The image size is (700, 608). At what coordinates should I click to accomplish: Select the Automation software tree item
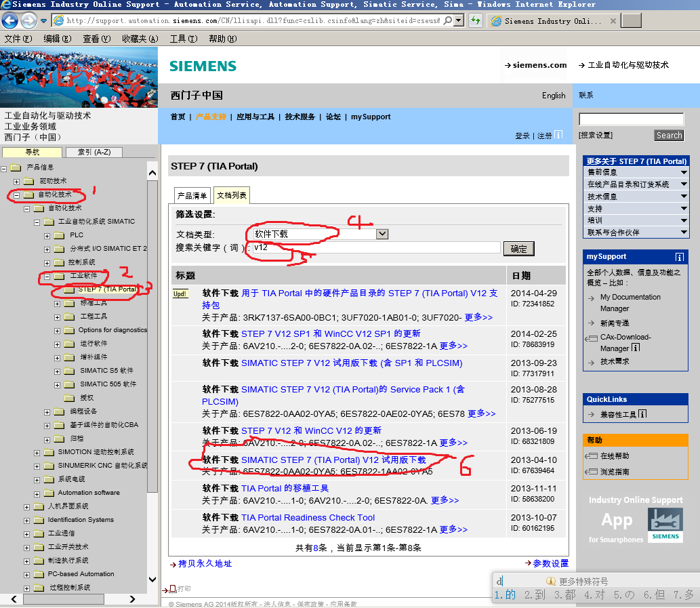(89, 493)
